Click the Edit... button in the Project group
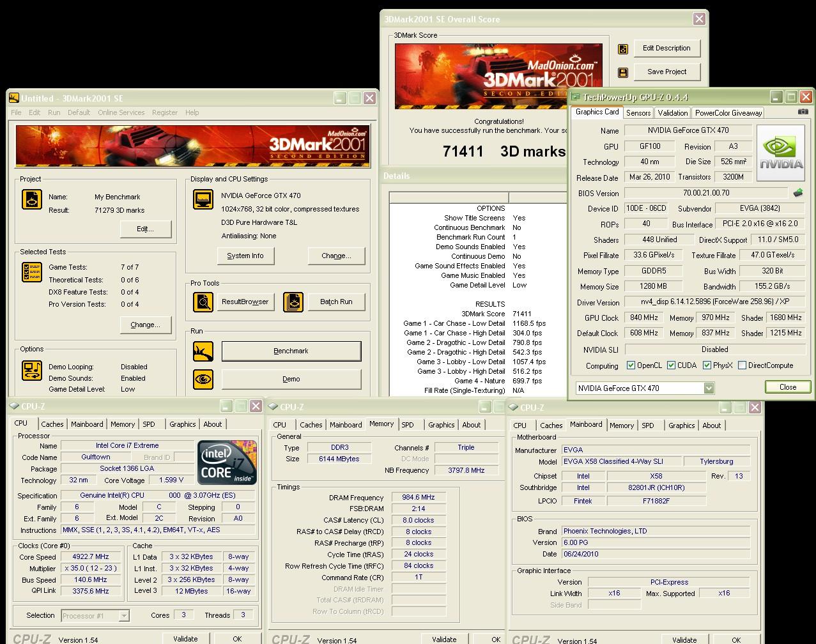Image resolution: width=816 pixels, height=644 pixels. point(146,229)
